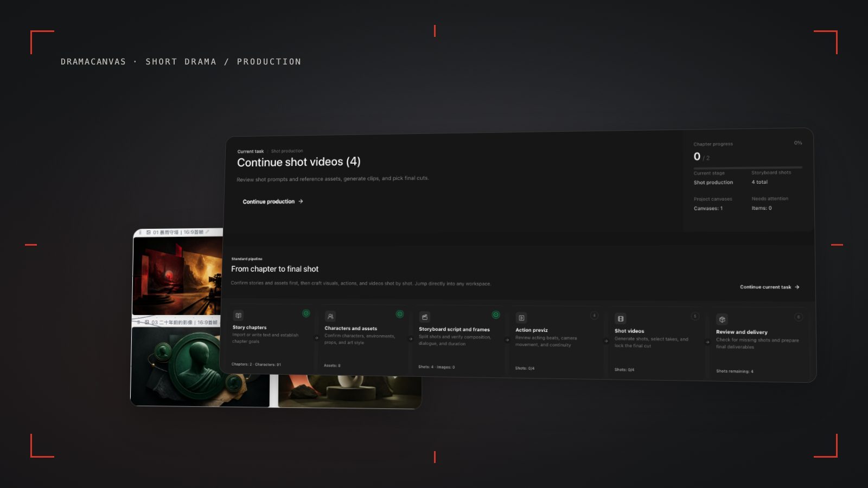Click the chapter progress bar
The width and height of the screenshot is (868, 488).
748,168
